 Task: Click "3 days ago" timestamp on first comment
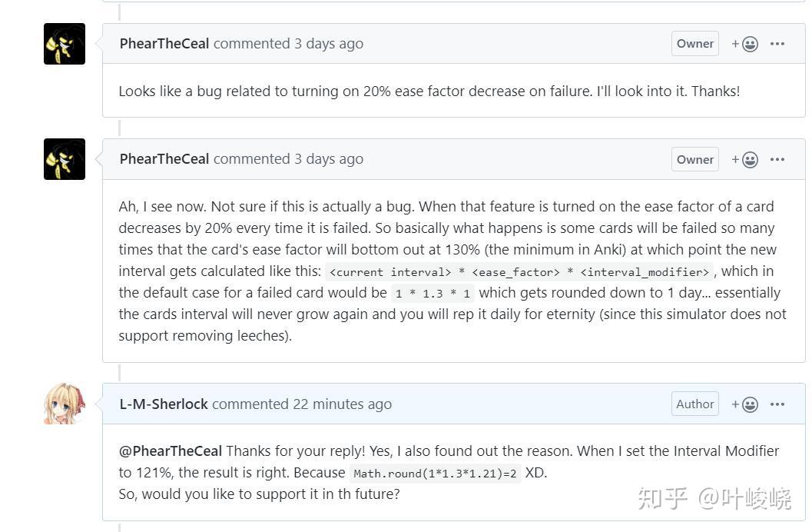coord(329,44)
